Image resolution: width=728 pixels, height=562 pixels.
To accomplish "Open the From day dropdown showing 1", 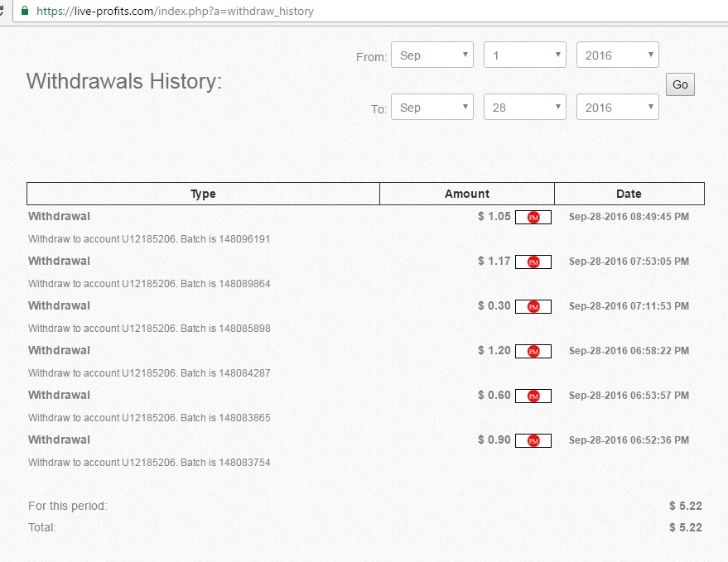I will tap(524, 55).
